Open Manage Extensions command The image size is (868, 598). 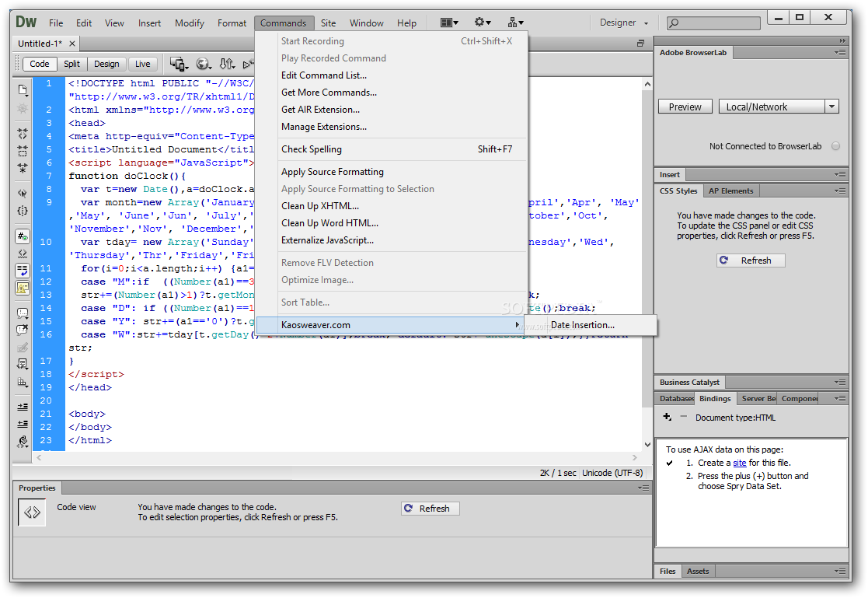(392, 127)
